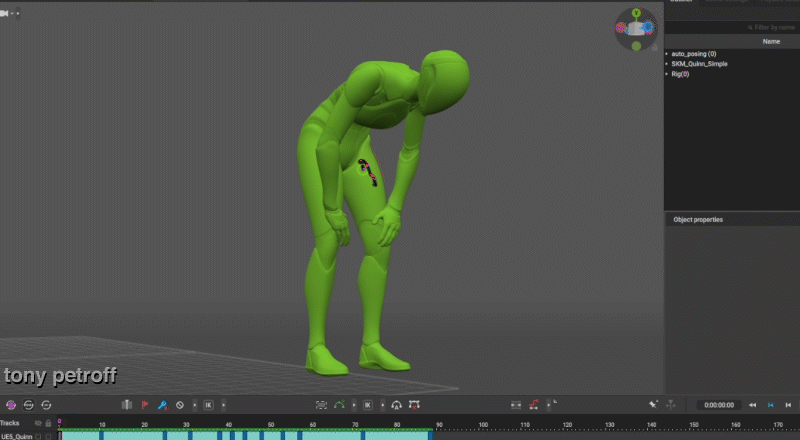
Task: Expand the SKM_Quinn_Simple node in outliner
Action: click(667, 64)
